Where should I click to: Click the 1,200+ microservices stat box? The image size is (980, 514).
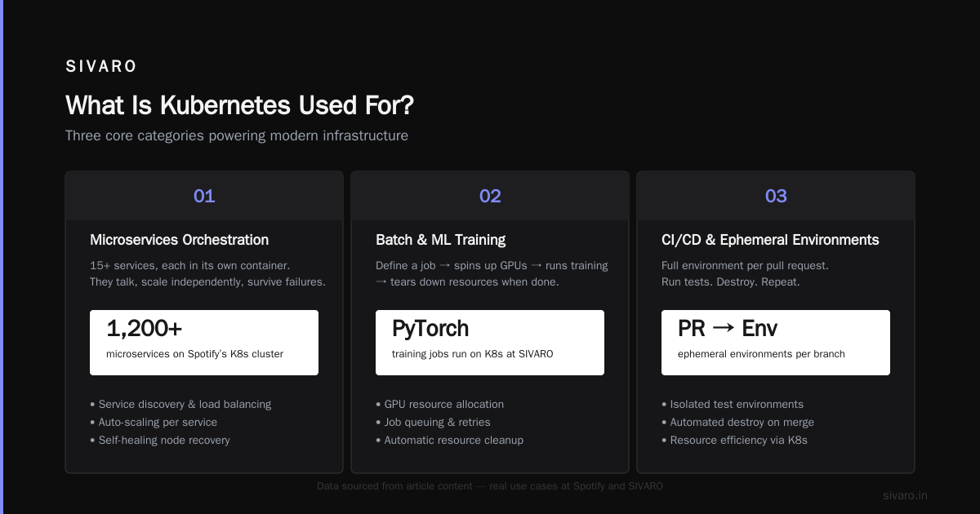(x=204, y=343)
